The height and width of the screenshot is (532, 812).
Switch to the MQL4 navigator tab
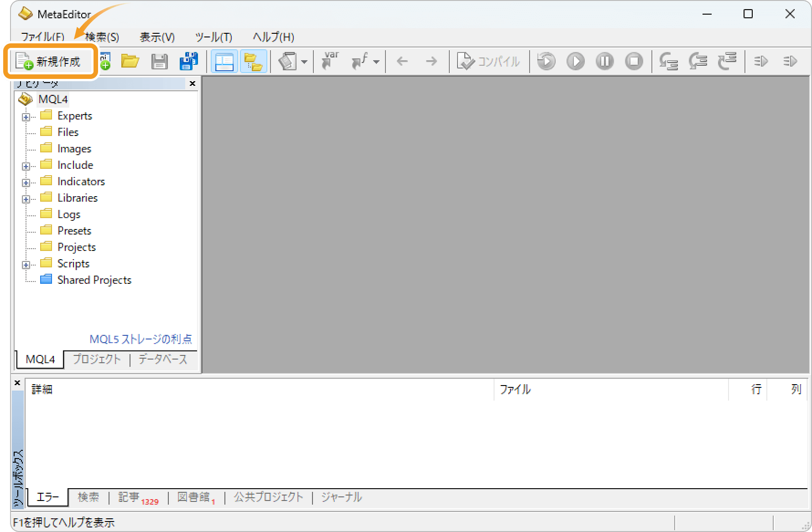click(40, 360)
